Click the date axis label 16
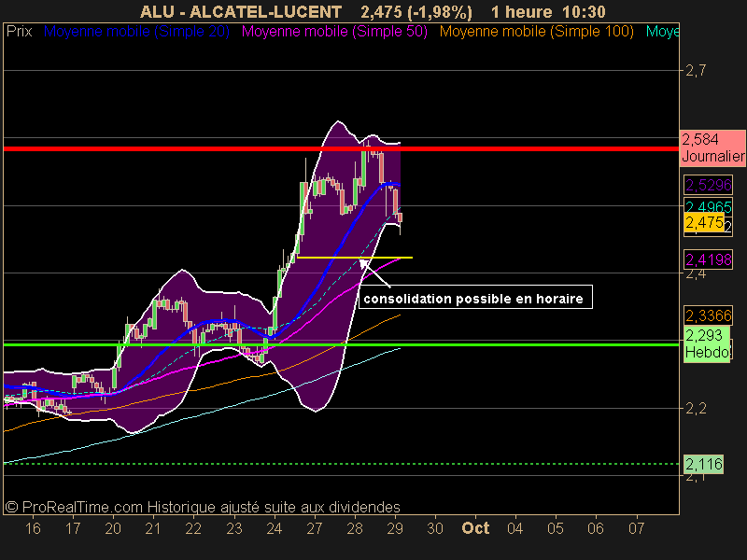 point(33,528)
